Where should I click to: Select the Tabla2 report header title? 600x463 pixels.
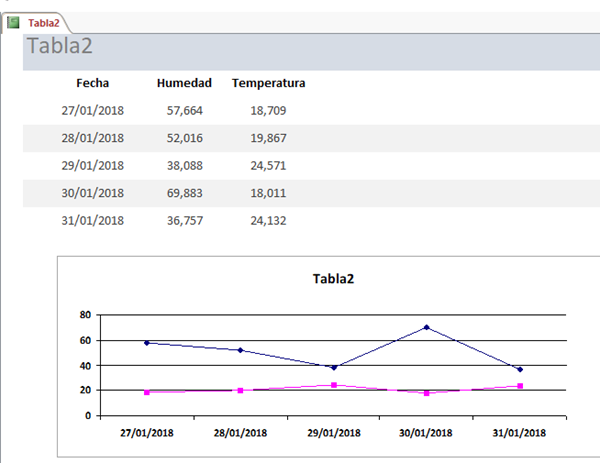click(x=60, y=45)
